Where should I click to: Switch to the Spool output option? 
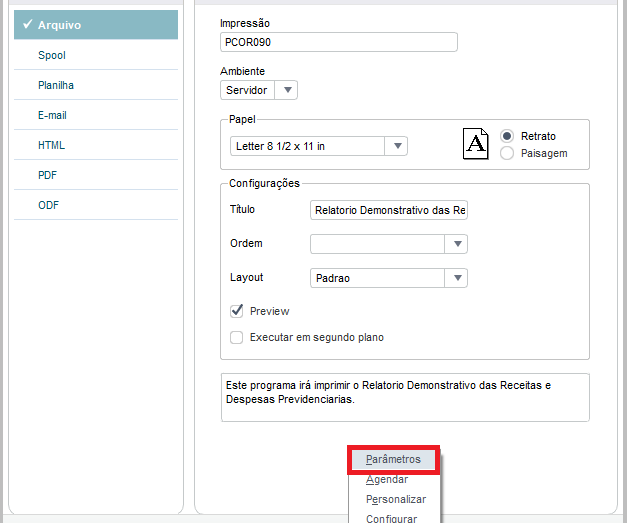(52, 55)
